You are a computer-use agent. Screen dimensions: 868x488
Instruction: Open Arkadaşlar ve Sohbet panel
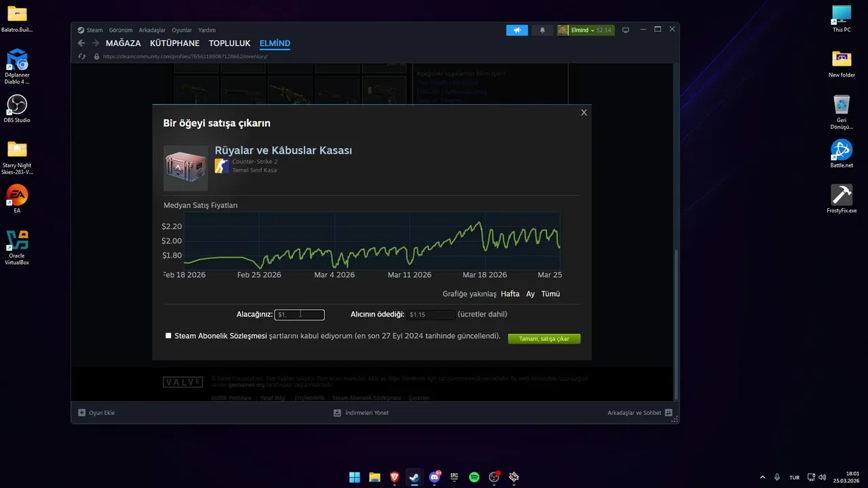click(639, 413)
